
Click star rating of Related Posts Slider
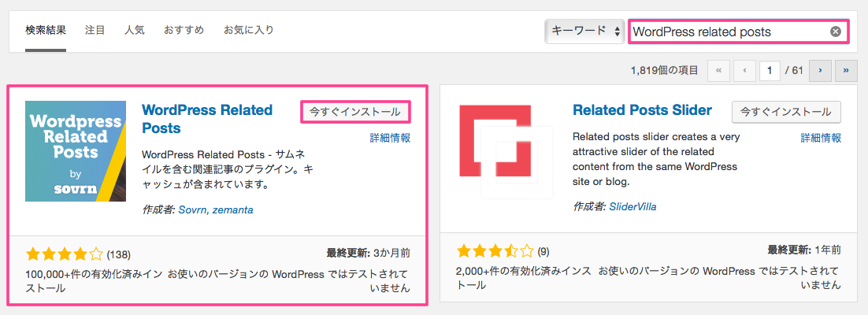point(495,251)
